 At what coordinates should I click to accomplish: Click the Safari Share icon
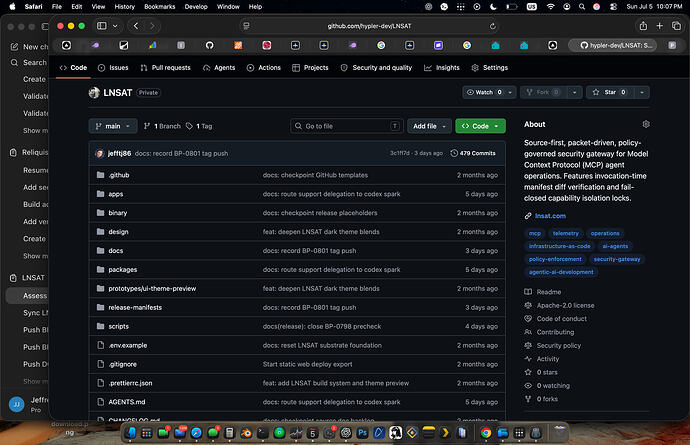643,26
